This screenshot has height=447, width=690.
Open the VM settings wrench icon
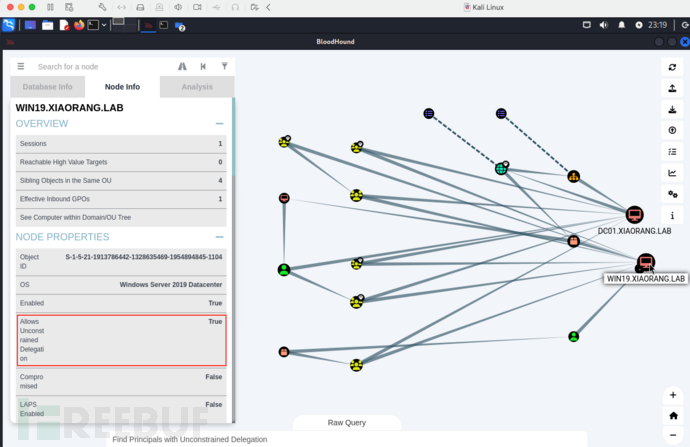(102, 7)
